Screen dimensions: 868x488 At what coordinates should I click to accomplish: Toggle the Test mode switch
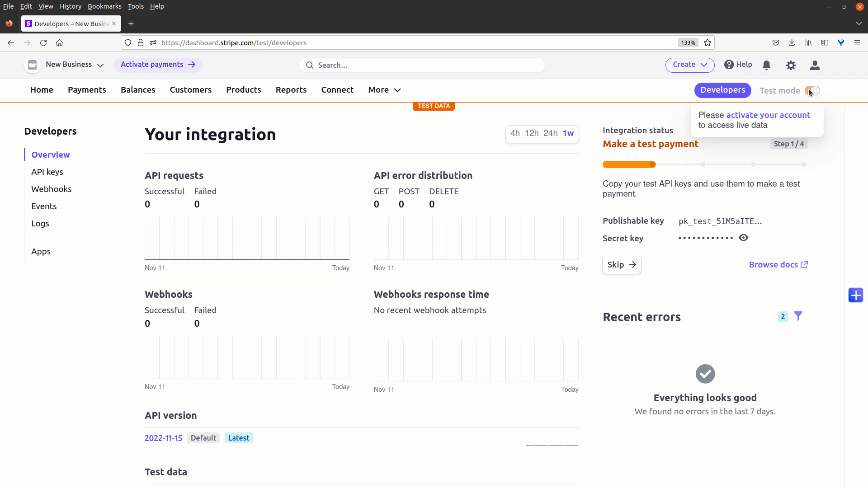pos(812,91)
